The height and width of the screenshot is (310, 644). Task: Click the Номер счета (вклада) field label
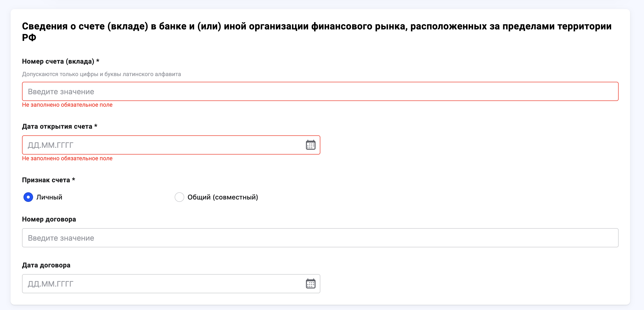point(61,61)
